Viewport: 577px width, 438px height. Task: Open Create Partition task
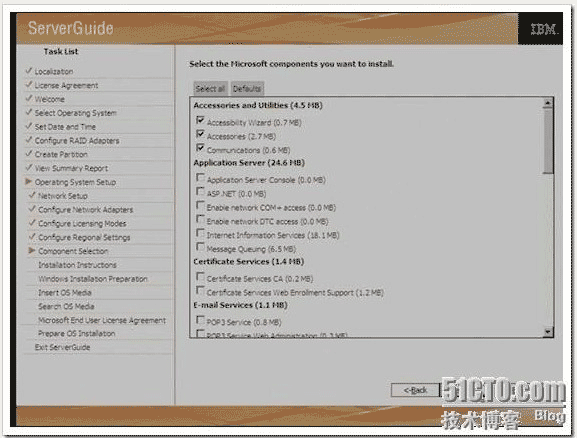tap(61, 155)
